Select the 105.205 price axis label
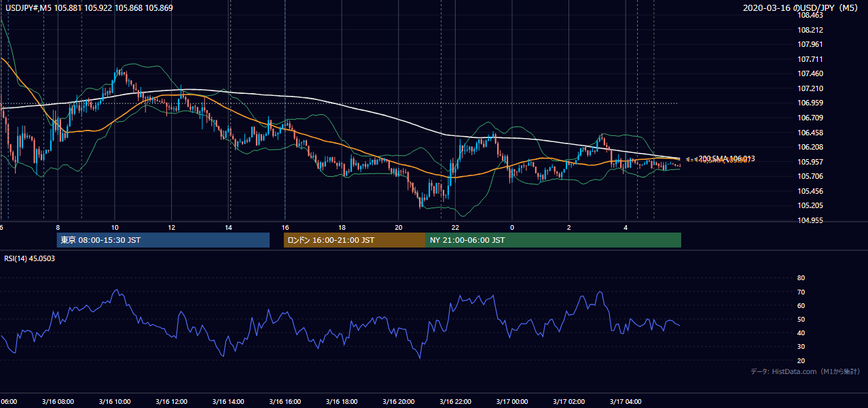Image resolution: width=868 pixels, height=408 pixels. point(811,206)
